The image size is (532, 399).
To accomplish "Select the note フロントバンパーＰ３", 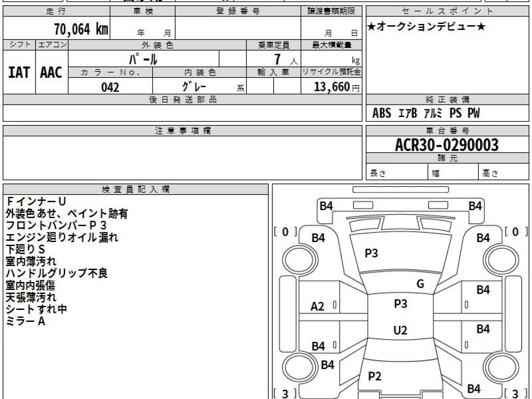I will 56,225.
